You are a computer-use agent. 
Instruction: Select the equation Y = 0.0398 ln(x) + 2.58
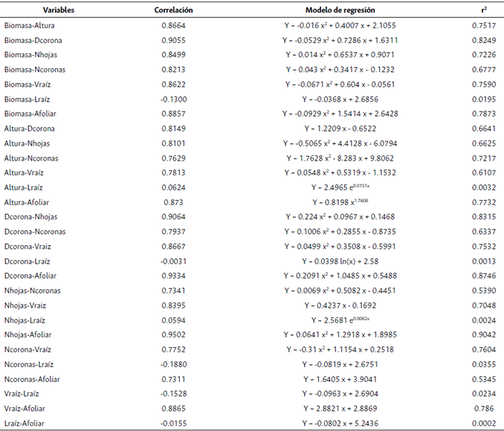pos(340,261)
